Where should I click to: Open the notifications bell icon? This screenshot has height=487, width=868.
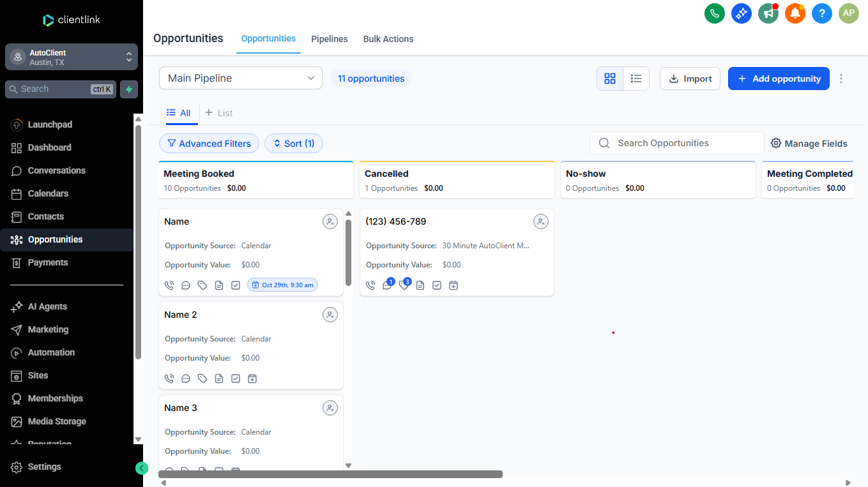coord(795,13)
